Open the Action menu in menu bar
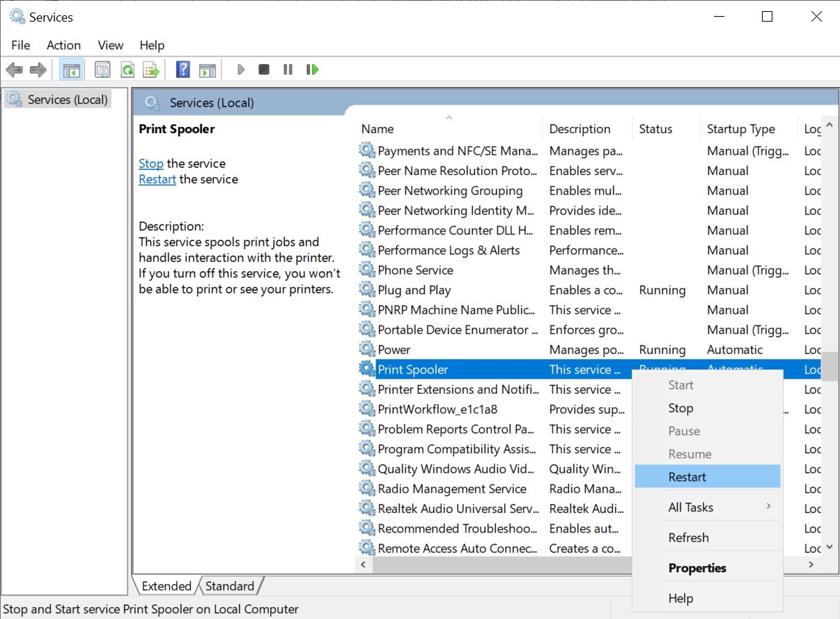Screen dimensions: 840x619 [63, 45]
